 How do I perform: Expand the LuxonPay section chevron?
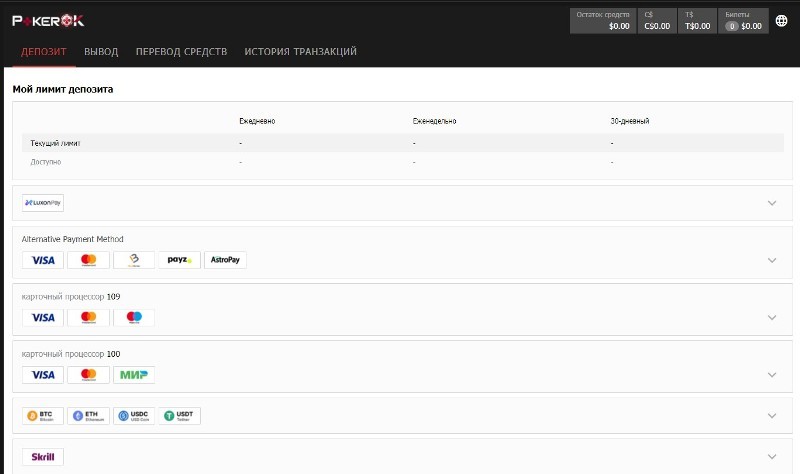[x=771, y=203]
